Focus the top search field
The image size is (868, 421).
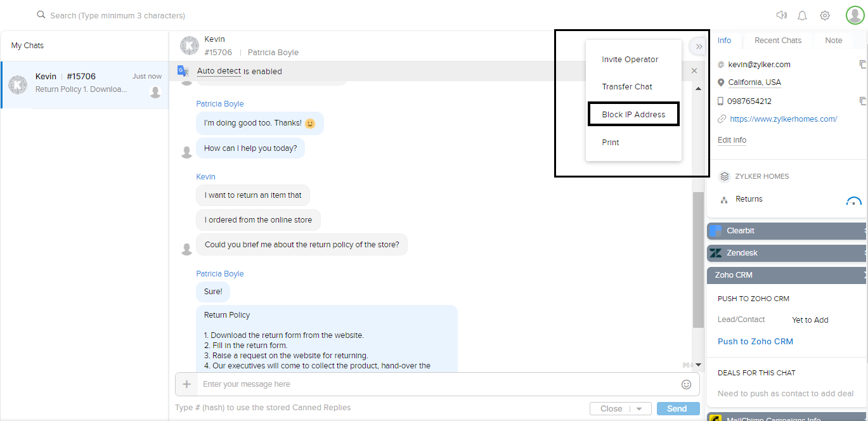118,15
